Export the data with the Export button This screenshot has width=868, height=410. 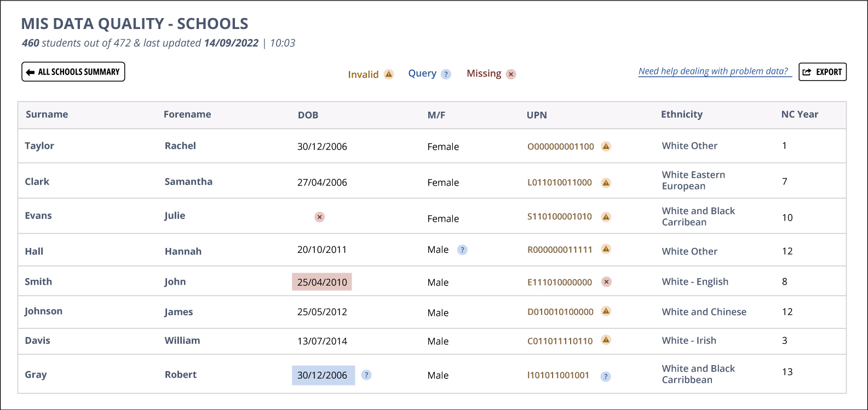[x=823, y=72]
